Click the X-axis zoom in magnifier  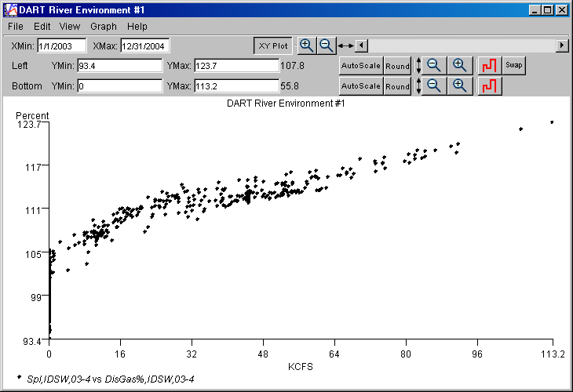(x=307, y=45)
